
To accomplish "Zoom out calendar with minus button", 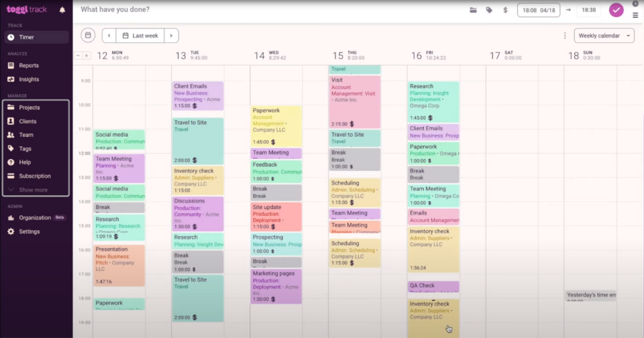I will click(x=78, y=55).
